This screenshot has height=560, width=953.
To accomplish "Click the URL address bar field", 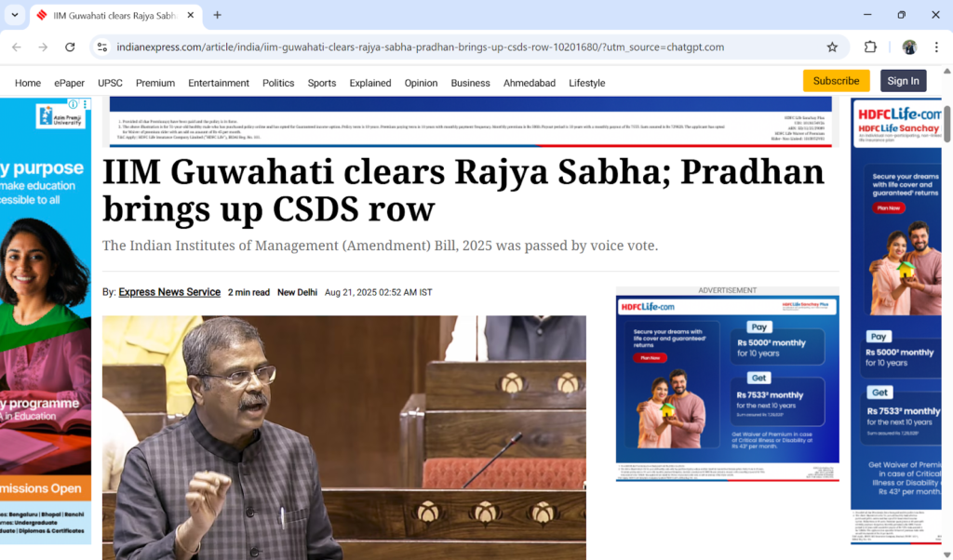I will [x=419, y=47].
